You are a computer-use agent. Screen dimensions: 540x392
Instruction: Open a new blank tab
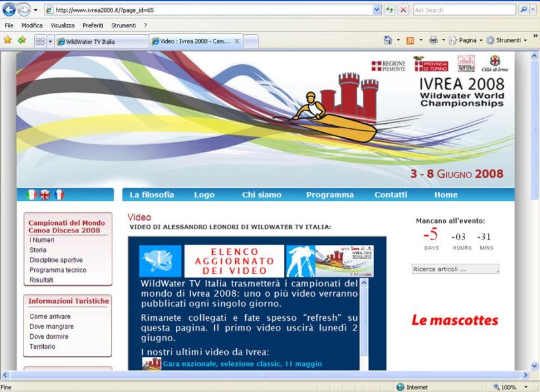click(x=251, y=41)
